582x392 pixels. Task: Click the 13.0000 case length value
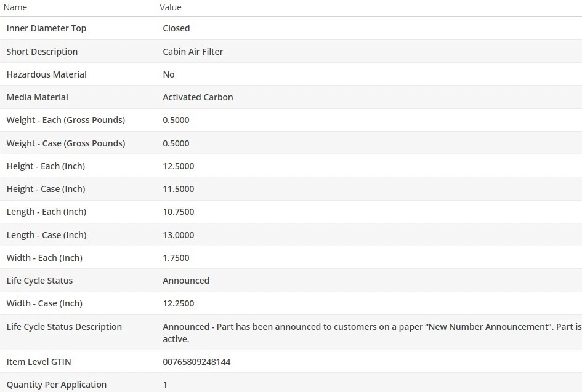click(x=178, y=235)
